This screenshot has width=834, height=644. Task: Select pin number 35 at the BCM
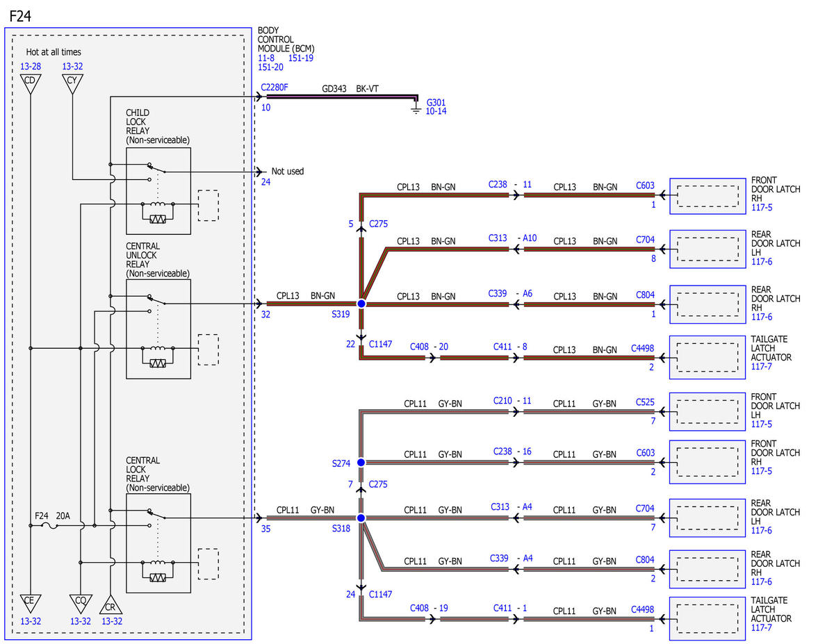tap(265, 529)
